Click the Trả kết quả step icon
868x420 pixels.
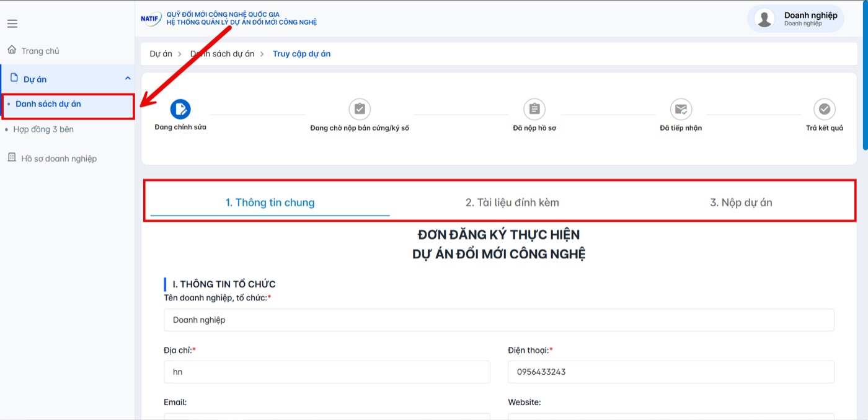(x=825, y=110)
